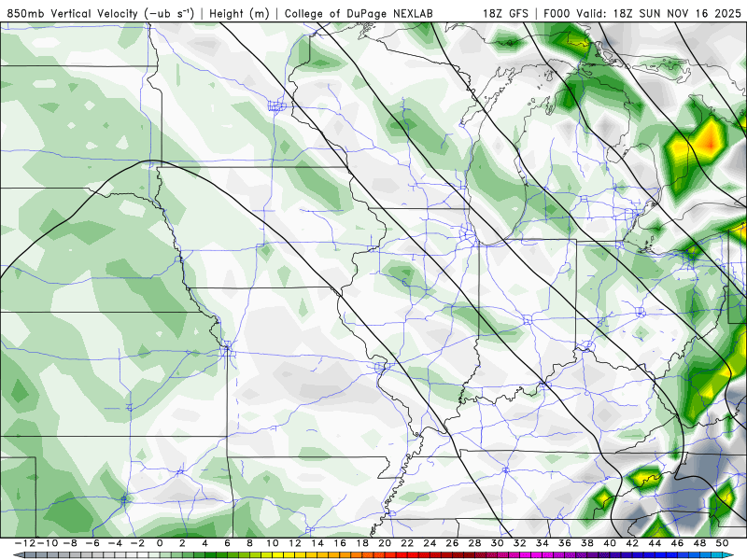This screenshot has width=747, height=560.
Task: Click the '0' color scale label
Action: 160,543
